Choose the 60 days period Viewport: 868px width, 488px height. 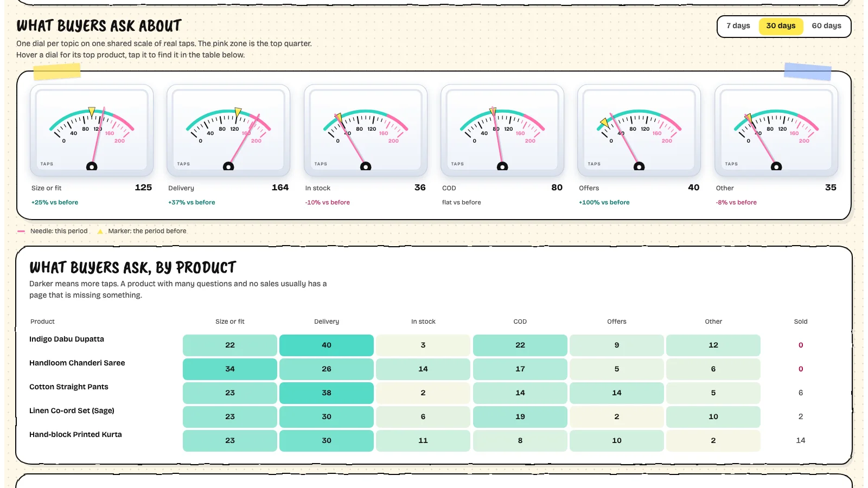tap(826, 26)
